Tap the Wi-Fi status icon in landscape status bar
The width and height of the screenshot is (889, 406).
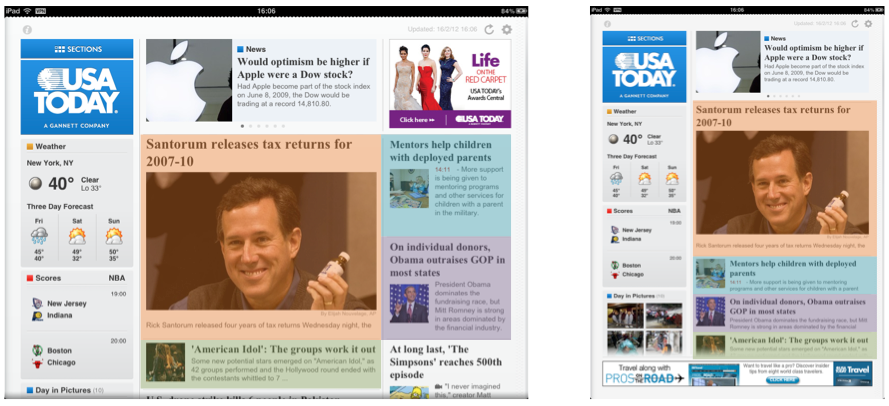click(x=27, y=11)
